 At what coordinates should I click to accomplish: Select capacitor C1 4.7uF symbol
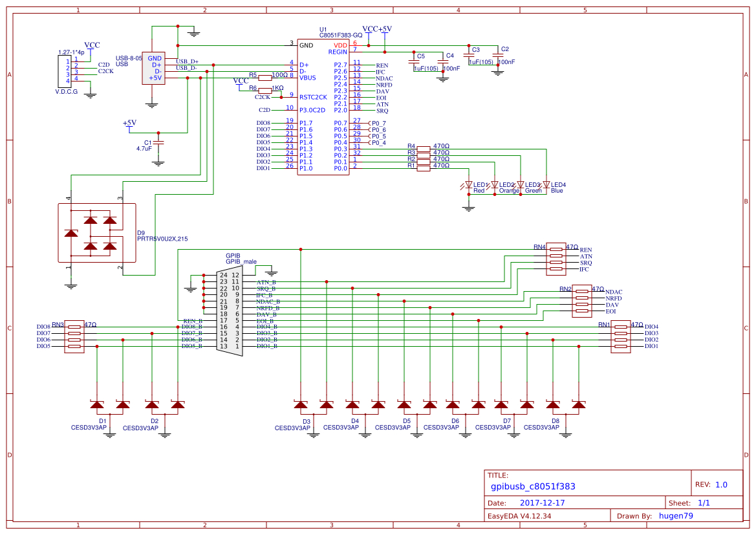point(159,142)
